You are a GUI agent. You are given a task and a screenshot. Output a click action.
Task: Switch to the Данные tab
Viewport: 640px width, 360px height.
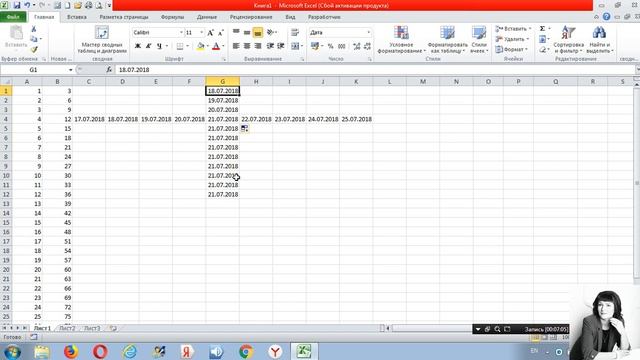(x=207, y=17)
